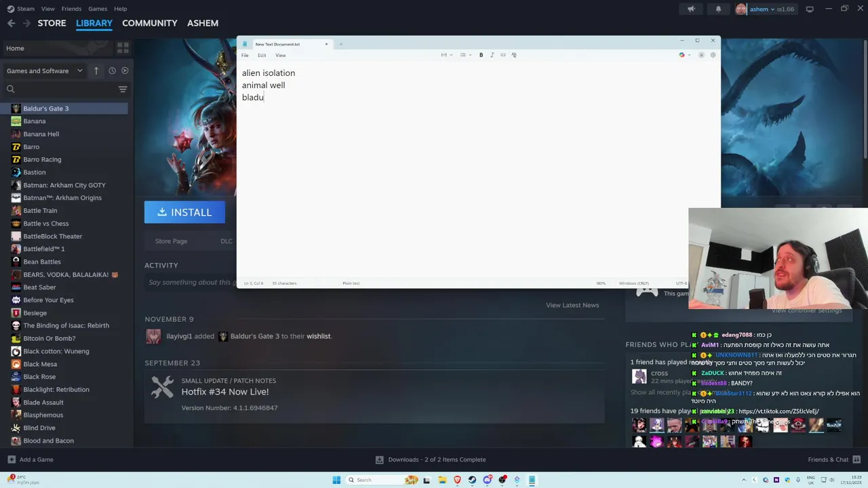This screenshot has width=868, height=488.
Task: Open the Games menu in Steam
Action: coord(98,9)
